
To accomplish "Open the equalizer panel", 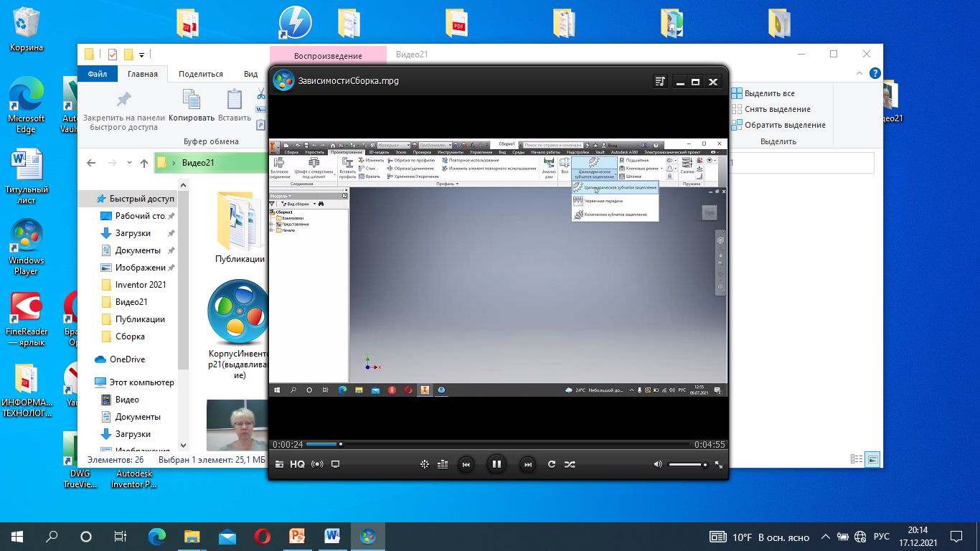I will (x=443, y=464).
